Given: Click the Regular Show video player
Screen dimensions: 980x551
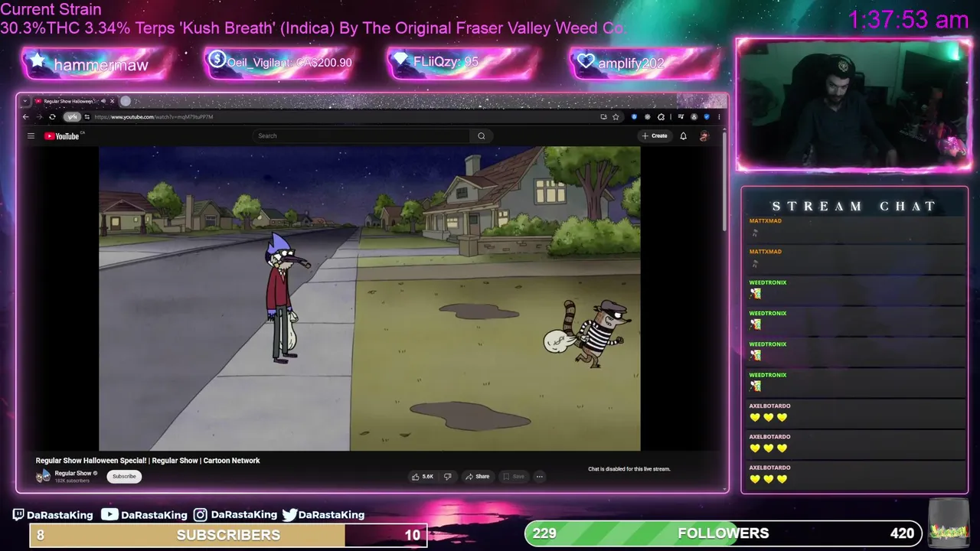Looking at the screenshot, I should [370, 298].
